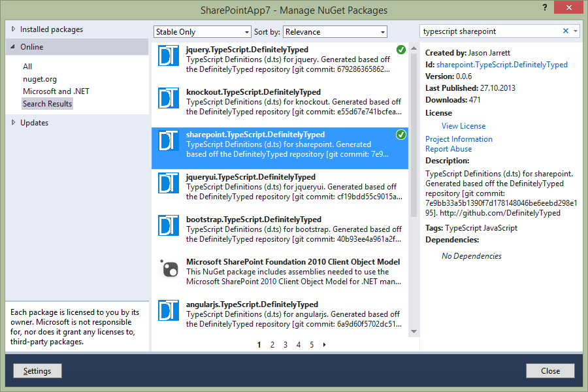588x392 pixels.
Task: Click the green installed checkmark on sharepoint package
Action: pyautogui.click(x=400, y=135)
